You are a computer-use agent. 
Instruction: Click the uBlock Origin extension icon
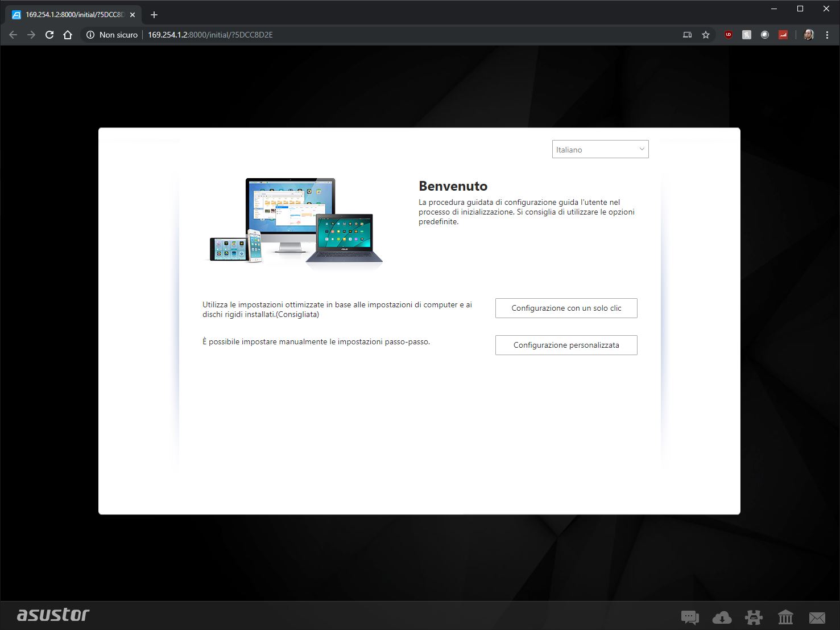(728, 35)
